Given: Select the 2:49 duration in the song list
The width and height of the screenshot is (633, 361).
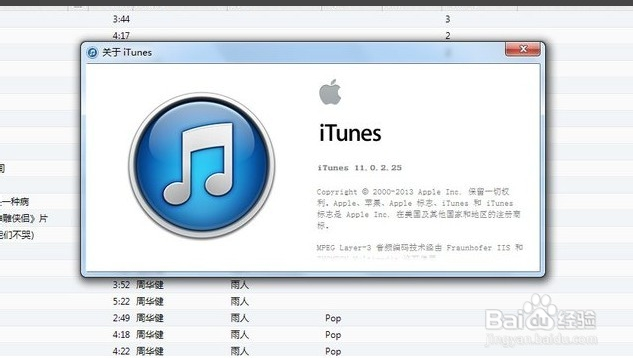Looking at the screenshot, I should tap(121, 318).
